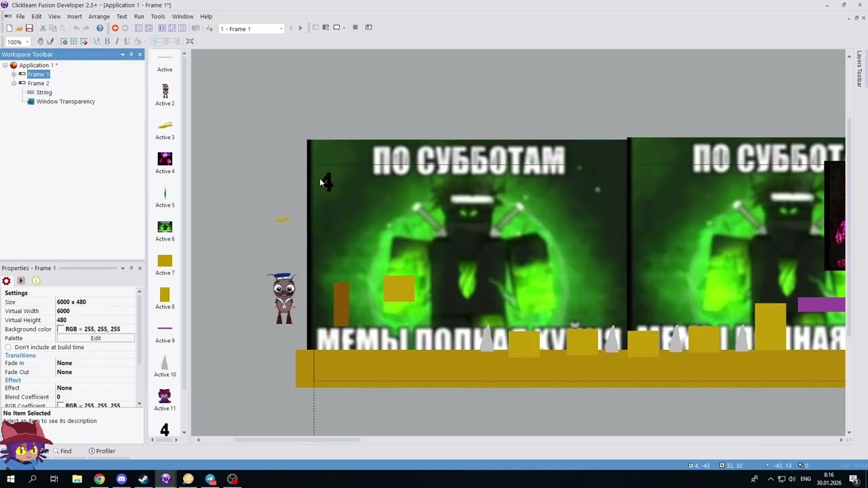Open the File menu
Viewport: 868px width, 488px height.
tap(20, 16)
